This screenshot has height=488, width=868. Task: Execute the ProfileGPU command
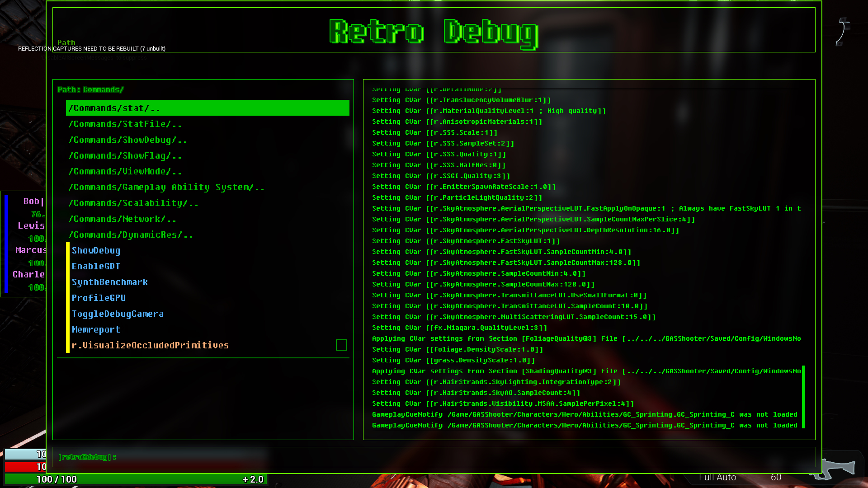pos(98,298)
